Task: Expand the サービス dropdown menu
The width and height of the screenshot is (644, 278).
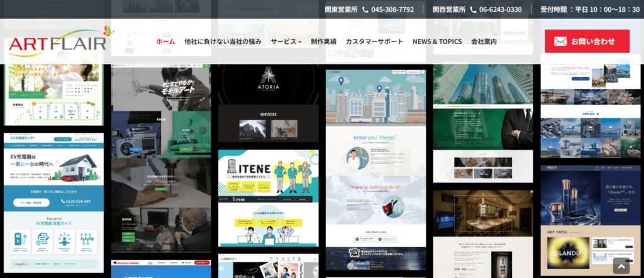Action: pos(286,42)
